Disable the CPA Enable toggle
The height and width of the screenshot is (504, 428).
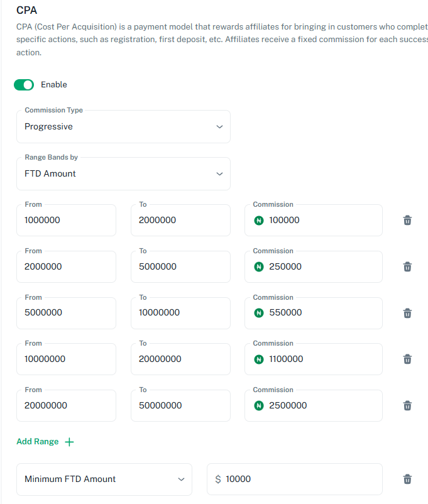24,85
